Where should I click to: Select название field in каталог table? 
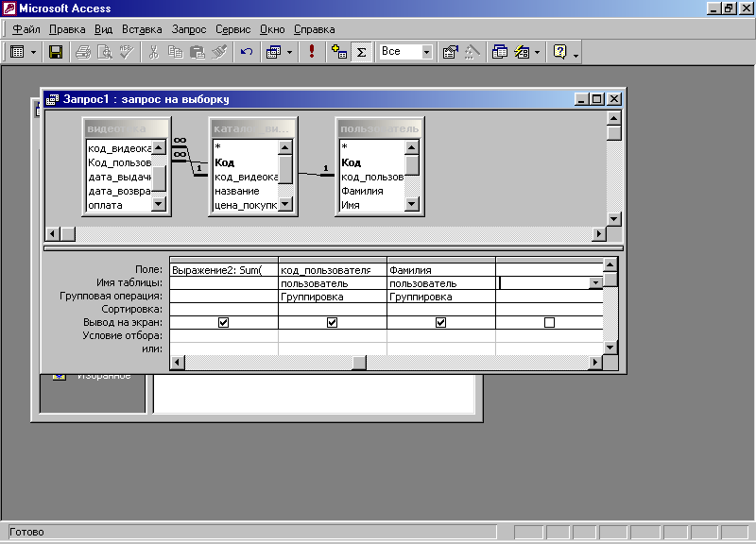coord(246,191)
